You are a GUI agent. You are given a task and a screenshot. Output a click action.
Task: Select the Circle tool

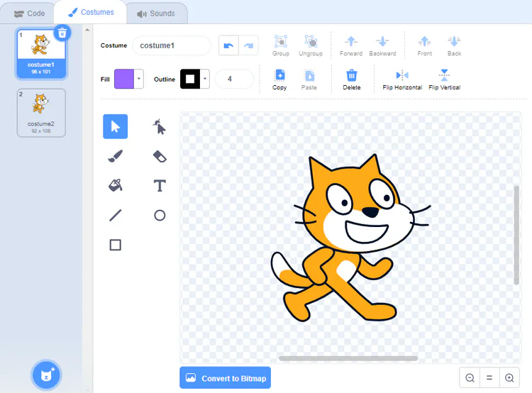tap(159, 215)
